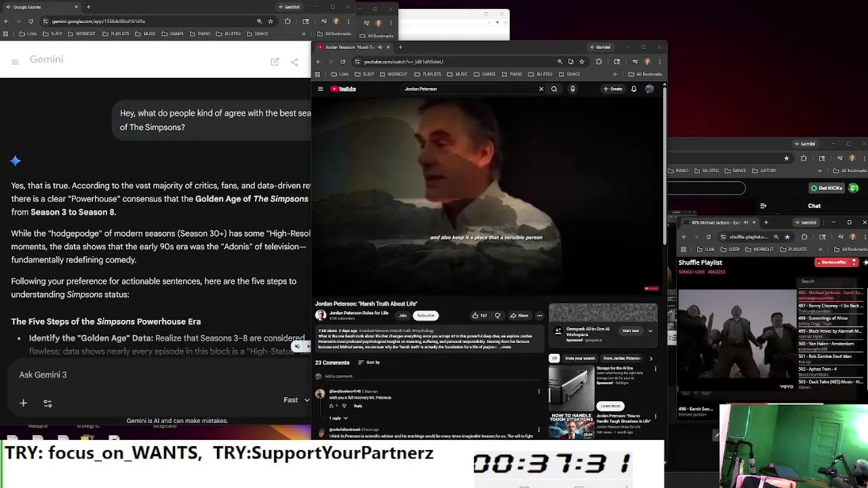Open new tab in YouTube window
Screen dimensions: 868x488
(x=400, y=47)
